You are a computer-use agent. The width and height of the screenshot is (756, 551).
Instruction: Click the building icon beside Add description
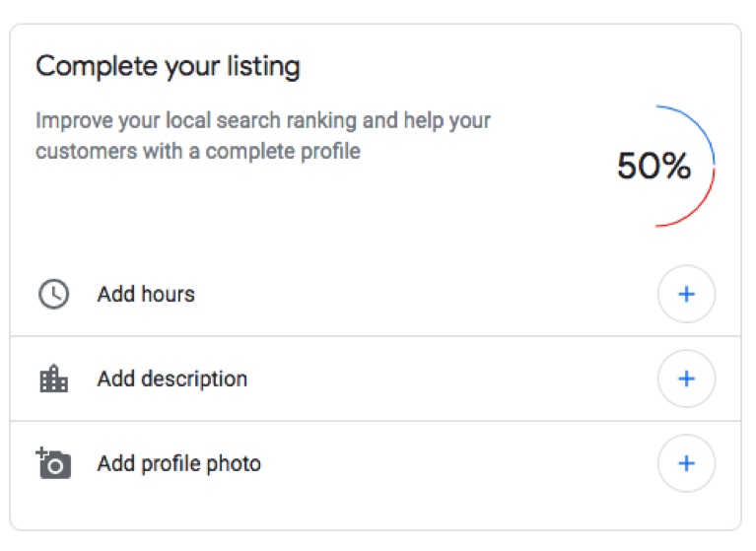53,379
